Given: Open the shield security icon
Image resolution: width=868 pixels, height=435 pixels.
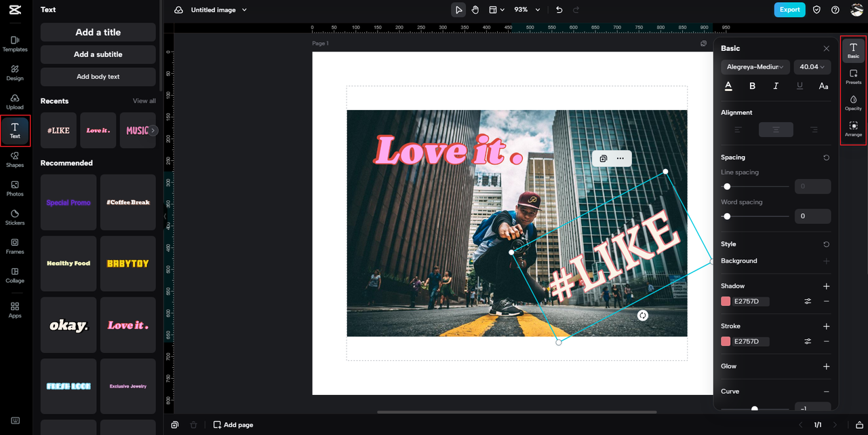Looking at the screenshot, I should [816, 10].
